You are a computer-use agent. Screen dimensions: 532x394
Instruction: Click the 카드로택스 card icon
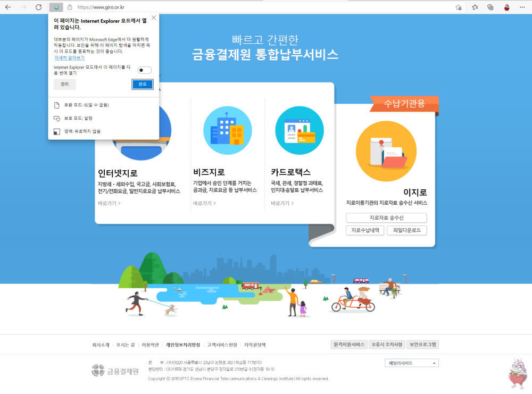point(299,131)
